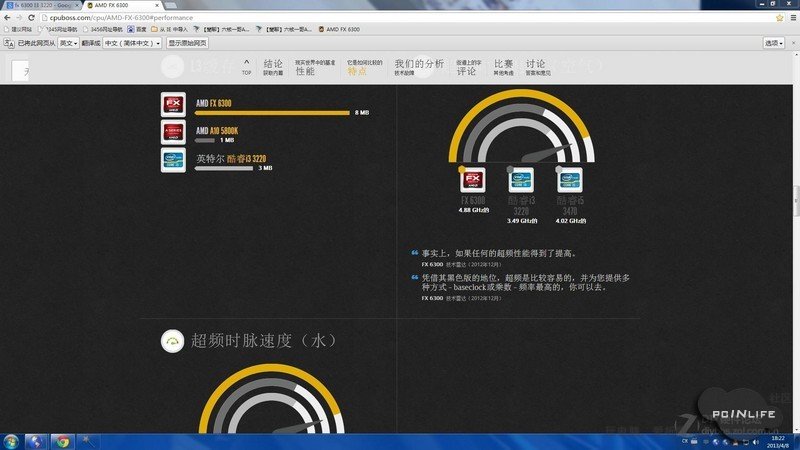This screenshot has width=800, height=450.
Task: Click the 酷睿i5 3470 icon under the gauge
Action: (x=569, y=180)
